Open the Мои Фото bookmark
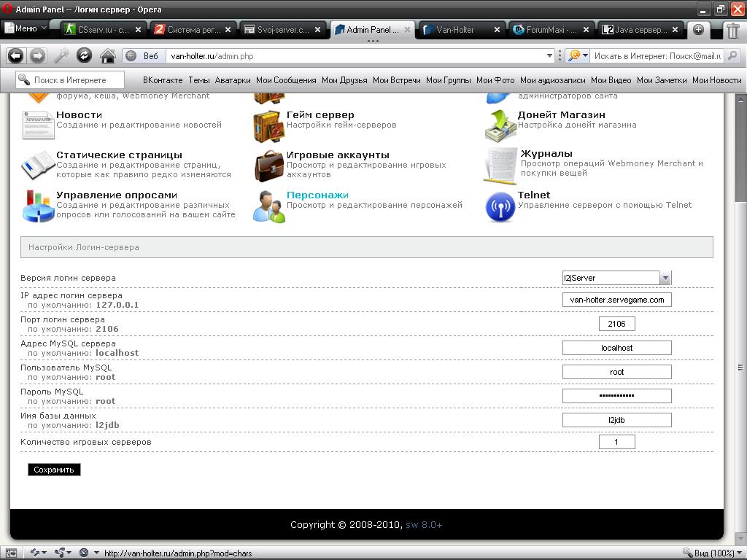Viewport: 747px width, 560px height. 495,80
